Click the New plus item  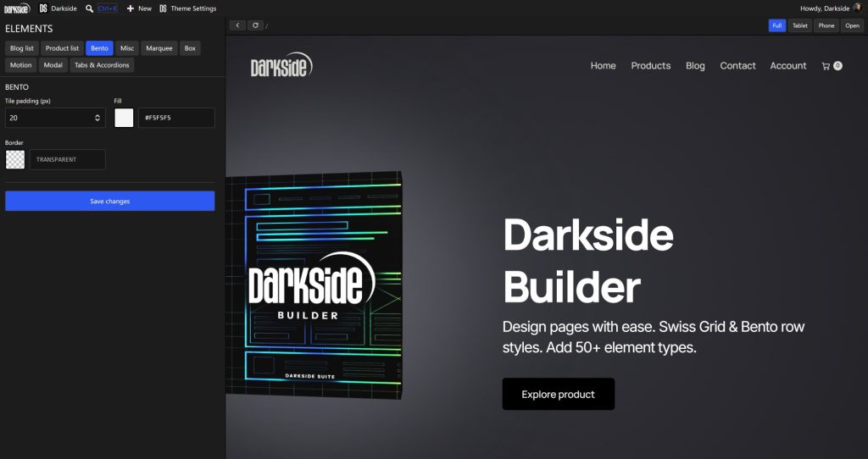[x=139, y=8]
